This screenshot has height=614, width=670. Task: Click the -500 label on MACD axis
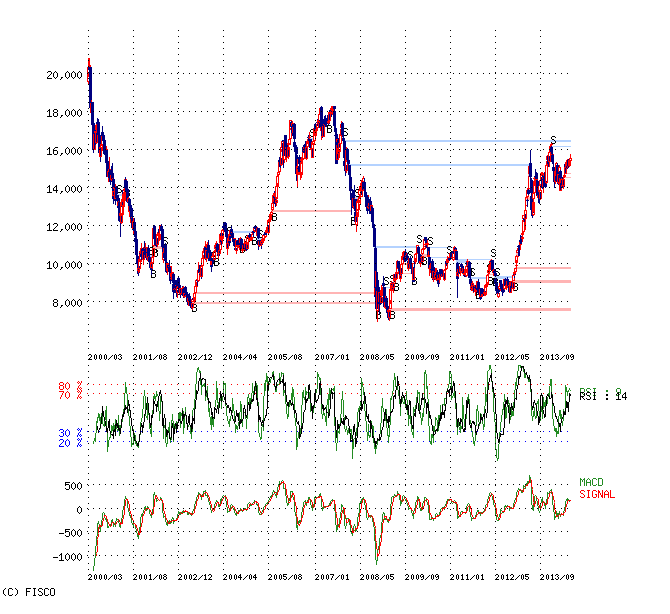[70, 533]
